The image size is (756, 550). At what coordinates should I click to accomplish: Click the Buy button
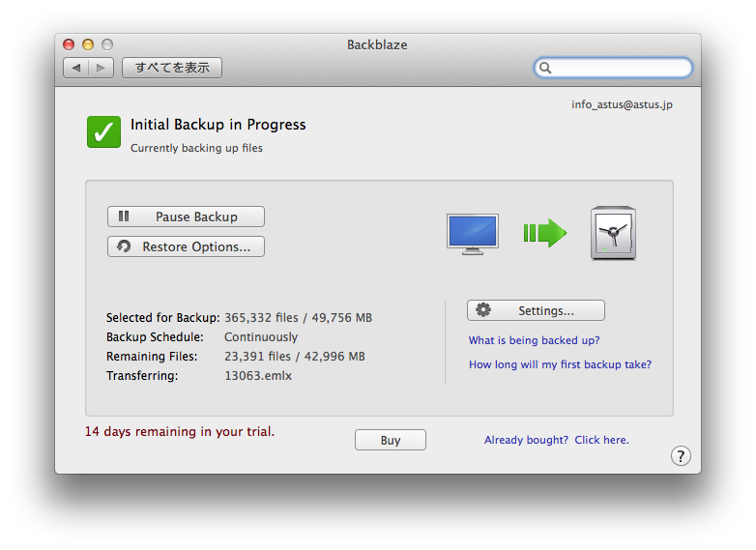tap(390, 440)
